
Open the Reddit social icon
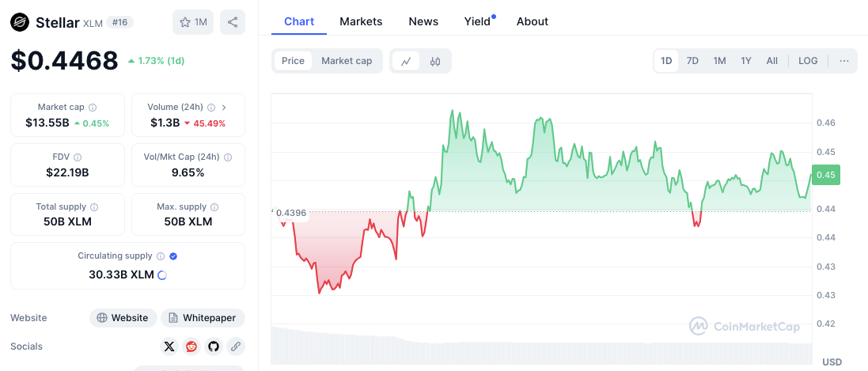coord(191,346)
